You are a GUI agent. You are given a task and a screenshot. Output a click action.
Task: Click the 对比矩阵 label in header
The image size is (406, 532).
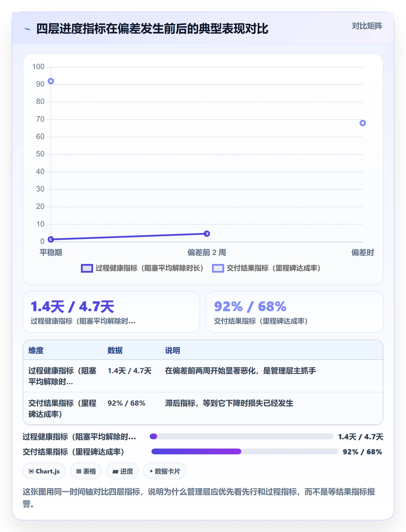[x=367, y=26]
